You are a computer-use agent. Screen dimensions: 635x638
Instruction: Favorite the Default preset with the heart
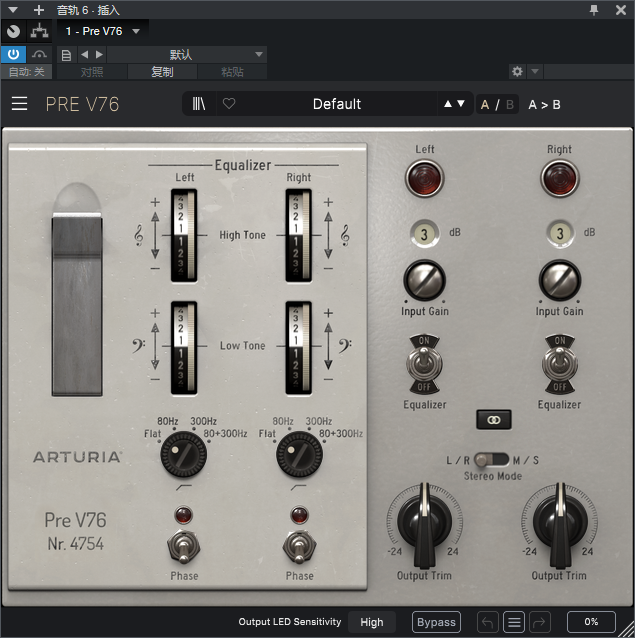[x=229, y=104]
